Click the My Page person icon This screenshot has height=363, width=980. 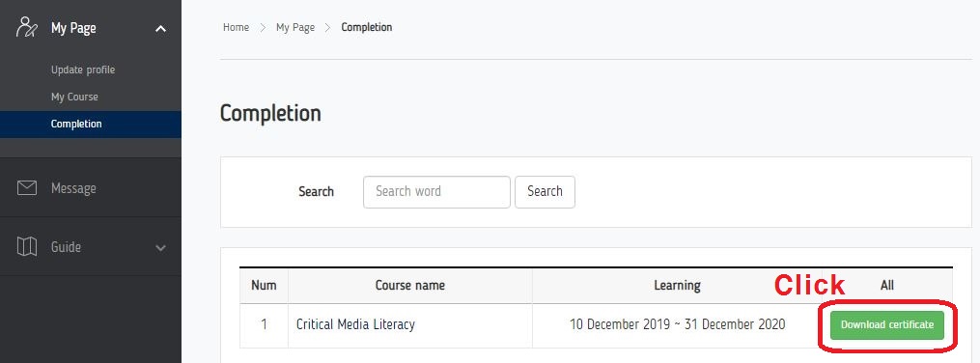tap(27, 28)
